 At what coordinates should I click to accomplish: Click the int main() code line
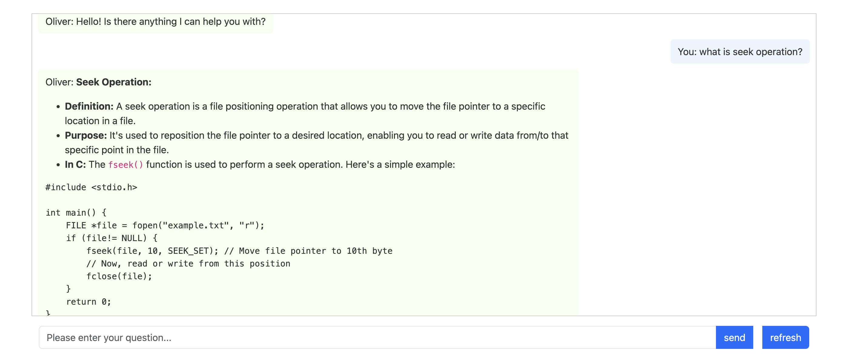click(76, 213)
